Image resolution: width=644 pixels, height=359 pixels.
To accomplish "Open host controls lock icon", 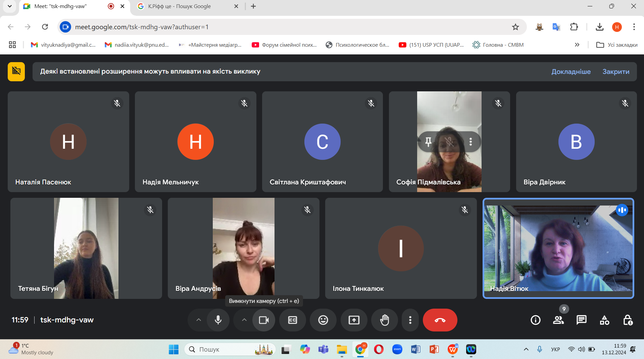I will [x=628, y=320].
